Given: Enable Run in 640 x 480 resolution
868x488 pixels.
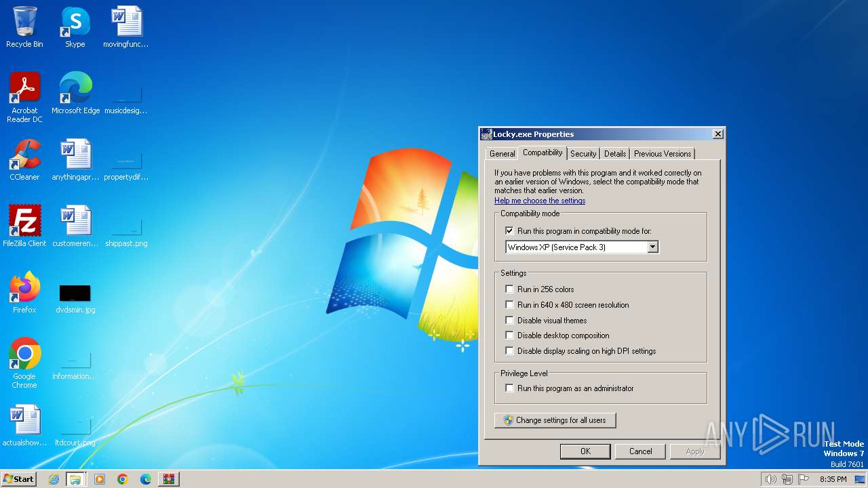Looking at the screenshot, I should coord(510,305).
